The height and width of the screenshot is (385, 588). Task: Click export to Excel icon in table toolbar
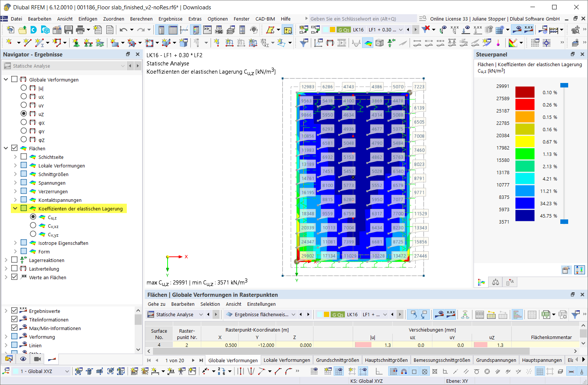coord(546,315)
